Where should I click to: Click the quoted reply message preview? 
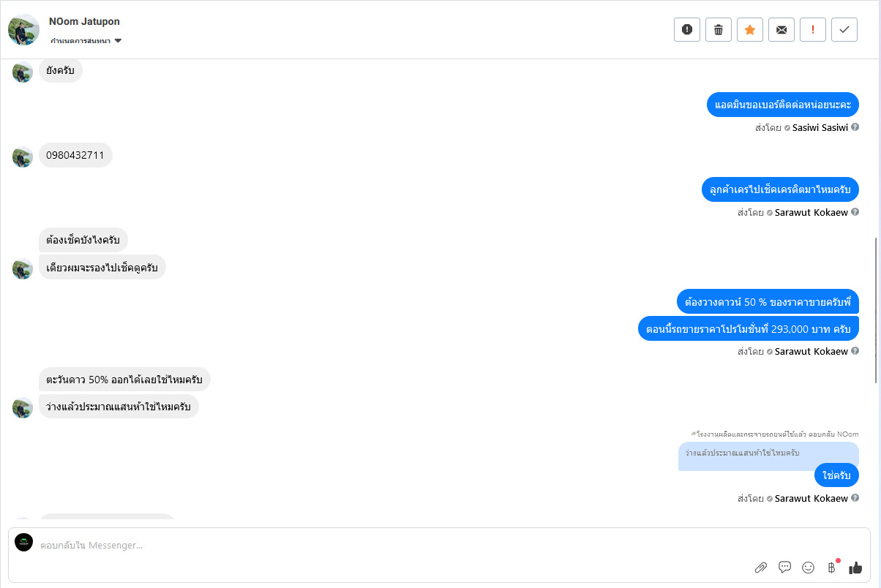[742, 453]
